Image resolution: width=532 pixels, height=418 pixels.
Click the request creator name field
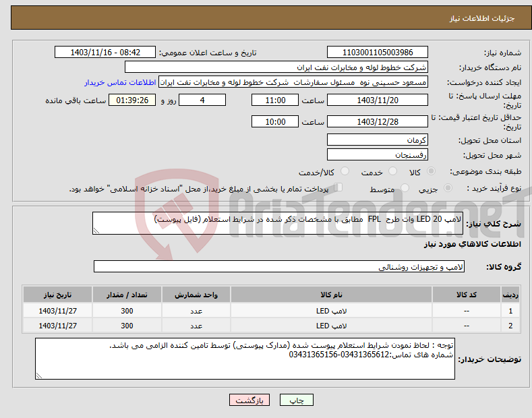coord(293,82)
